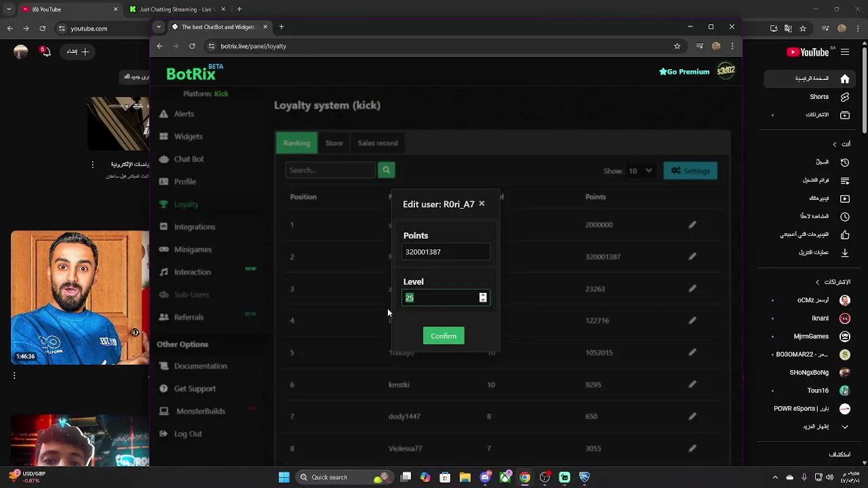Close the Edit user R0ri_A7 dialog
Image resolution: width=868 pixels, height=488 pixels.
[481, 203]
